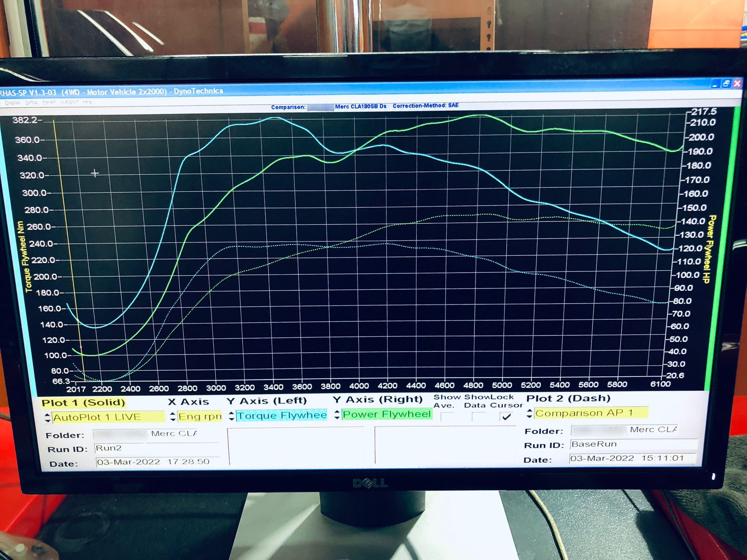Click the Plot 2 (Dash) heading label
The width and height of the screenshot is (747, 560).
[x=568, y=398]
